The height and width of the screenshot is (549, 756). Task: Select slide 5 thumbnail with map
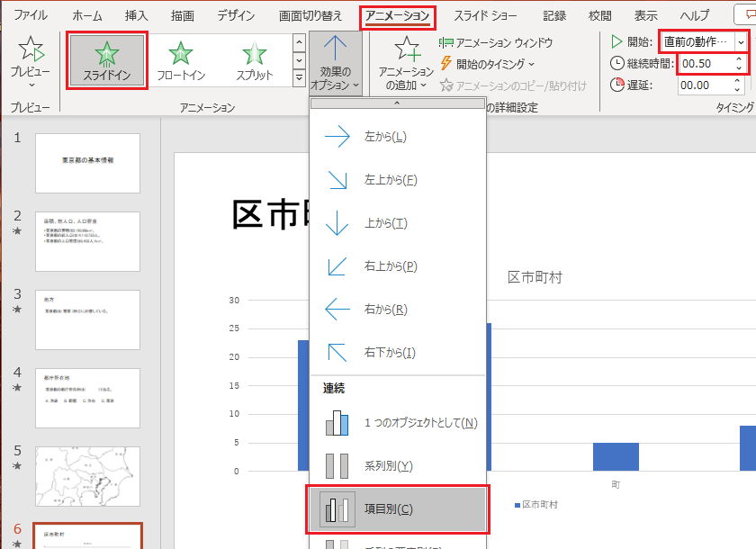pos(87,476)
